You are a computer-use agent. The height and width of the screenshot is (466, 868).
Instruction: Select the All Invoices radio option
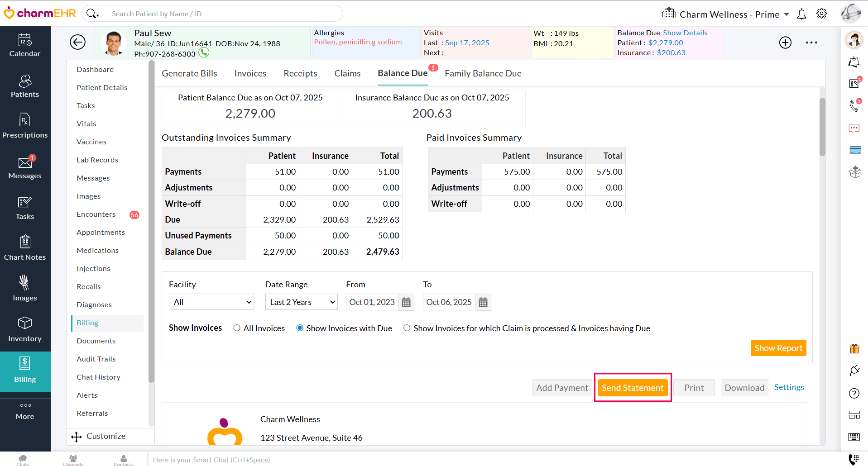(237, 328)
